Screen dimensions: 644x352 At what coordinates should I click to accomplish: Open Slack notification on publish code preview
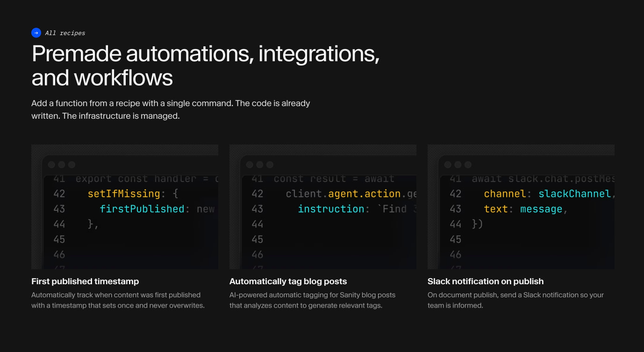point(521,207)
